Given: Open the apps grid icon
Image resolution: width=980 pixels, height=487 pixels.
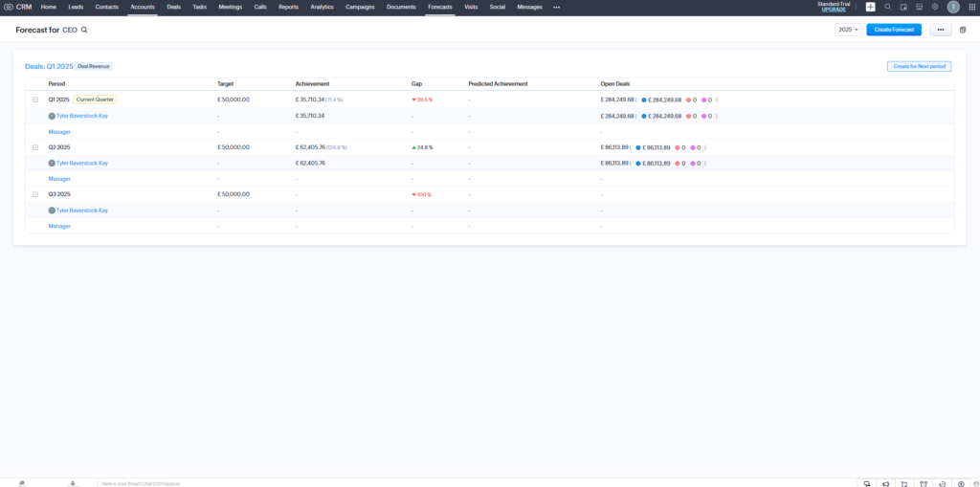Looking at the screenshot, I should [x=972, y=7].
